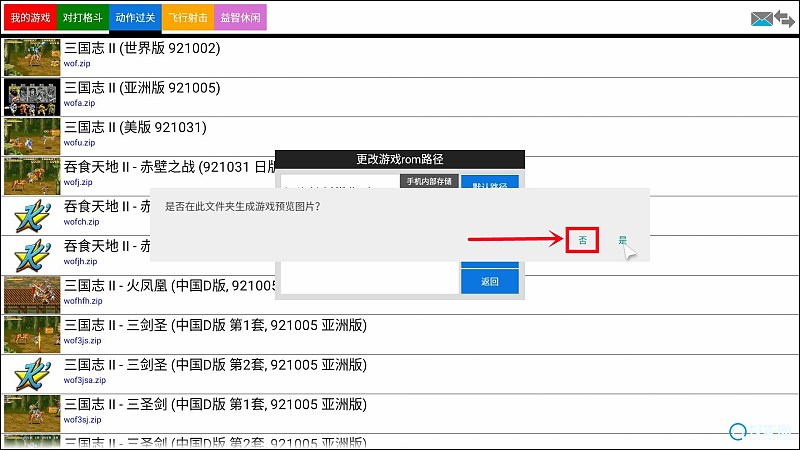This screenshot has height=450, width=800.
Task: Click the 吞食天地 II - 赤壁之战 (921031) title
Action: point(169,167)
